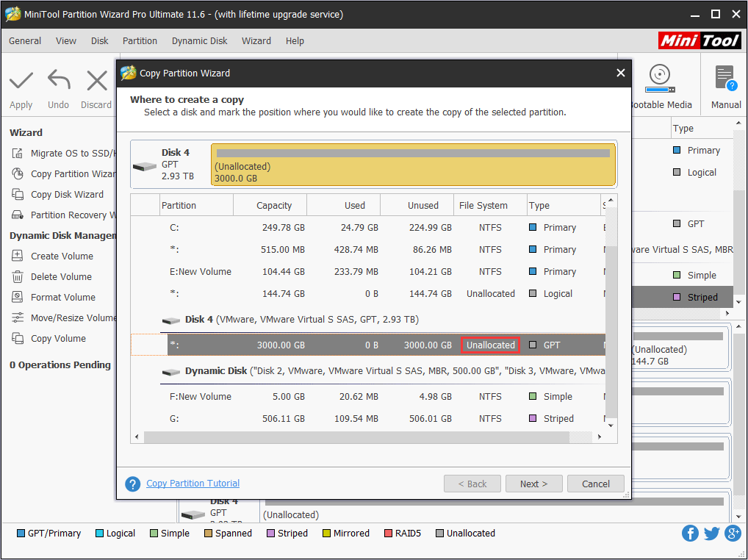Click Delete Volume trash icon
The width and height of the screenshot is (748, 560).
[x=17, y=276]
